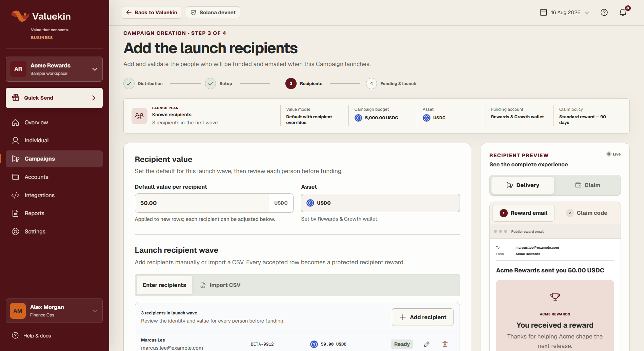Click the AM user avatar
This screenshot has height=351, width=644.
pyautogui.click(x=18, y=311)
